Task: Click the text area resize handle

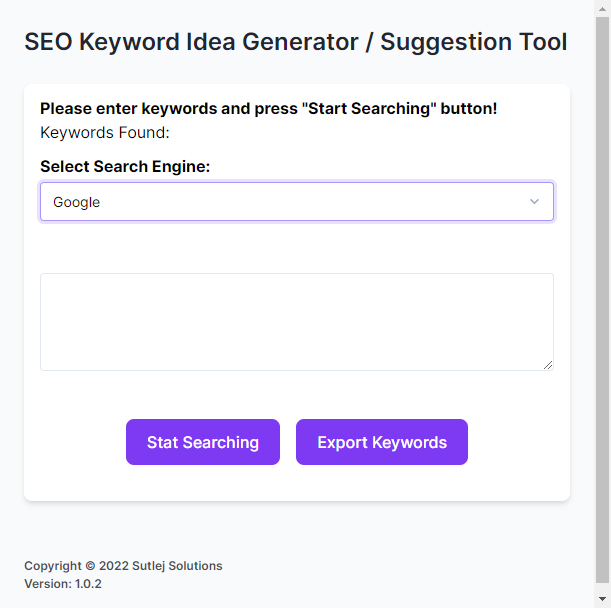Action: pyautogui.click(x=547, y=365)
